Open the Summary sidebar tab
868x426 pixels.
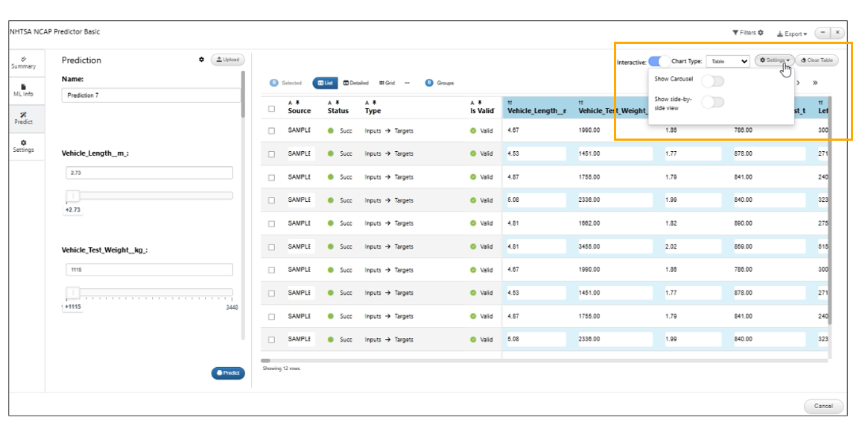(x=23, y=62)
